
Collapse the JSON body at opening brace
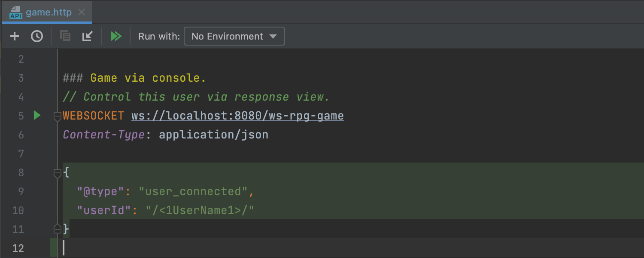click(57, 173)
